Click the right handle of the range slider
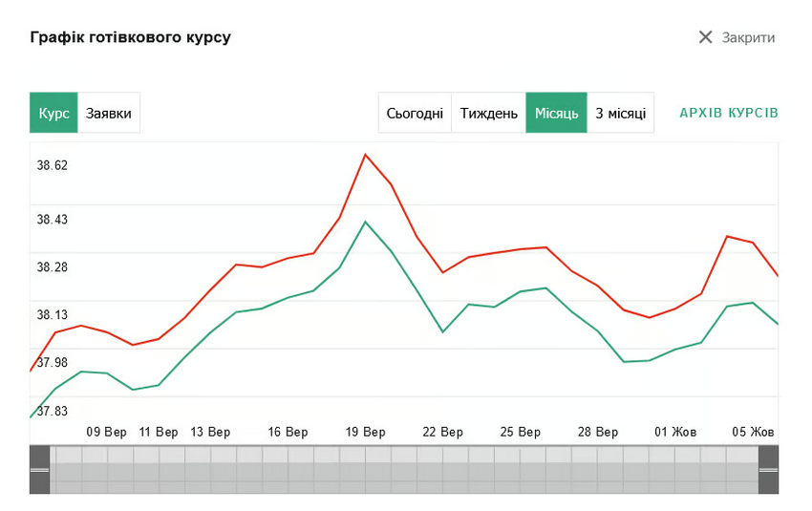This screenshot has width=812, height=511. 768,470
